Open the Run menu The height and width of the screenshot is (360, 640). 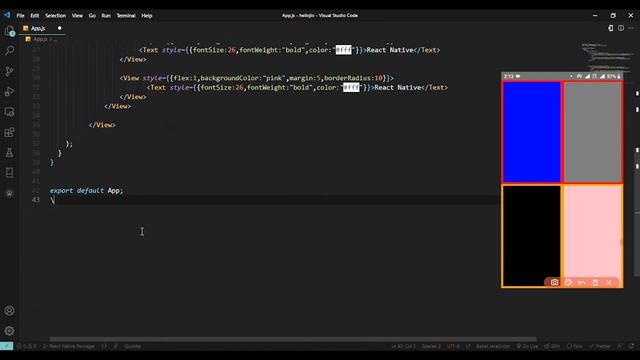pos(106,16)
